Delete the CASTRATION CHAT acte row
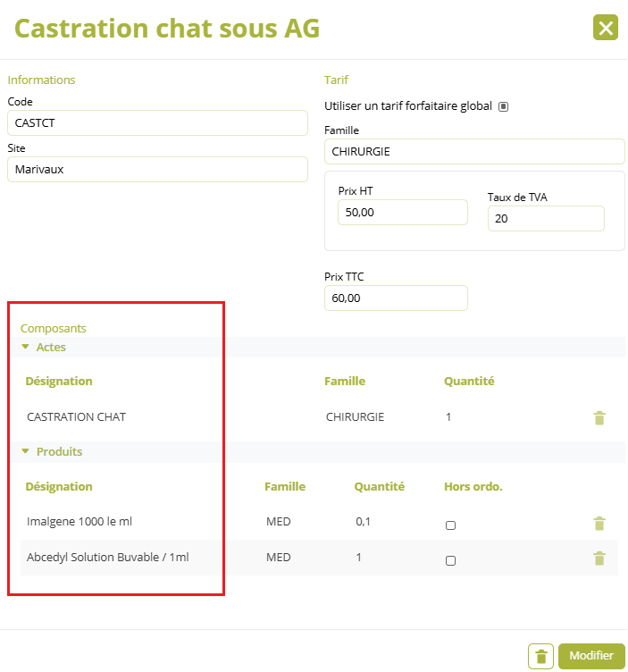The image size is (628, 672). pos(599,417)
